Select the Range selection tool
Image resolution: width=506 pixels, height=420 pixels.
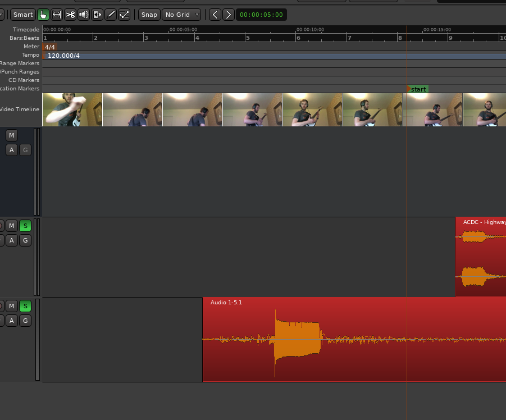[57, 15]
